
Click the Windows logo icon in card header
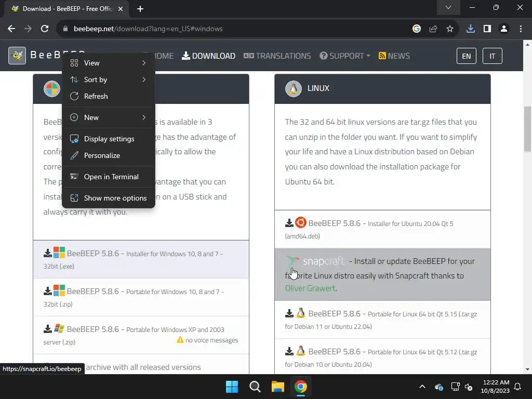click(52, 89)
